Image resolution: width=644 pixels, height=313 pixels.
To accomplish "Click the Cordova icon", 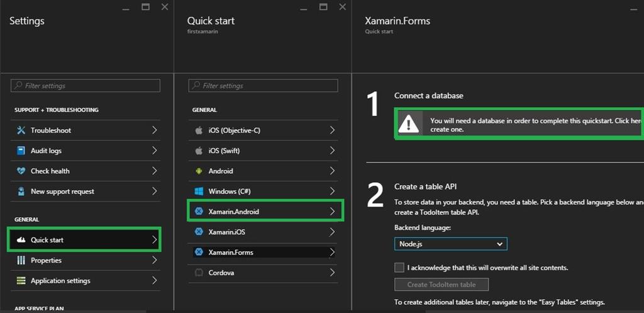I will pos(199,273).
